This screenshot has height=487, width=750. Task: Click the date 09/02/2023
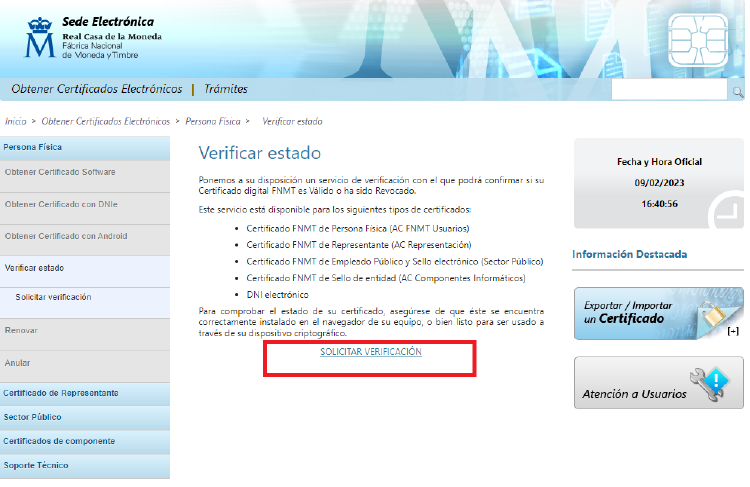(659, 183)
